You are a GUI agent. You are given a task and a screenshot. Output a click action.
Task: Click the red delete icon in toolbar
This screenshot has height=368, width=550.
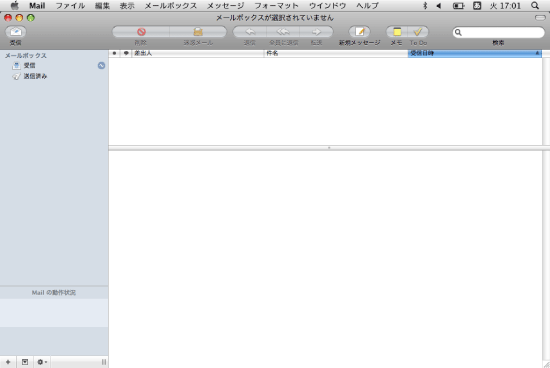141,32
